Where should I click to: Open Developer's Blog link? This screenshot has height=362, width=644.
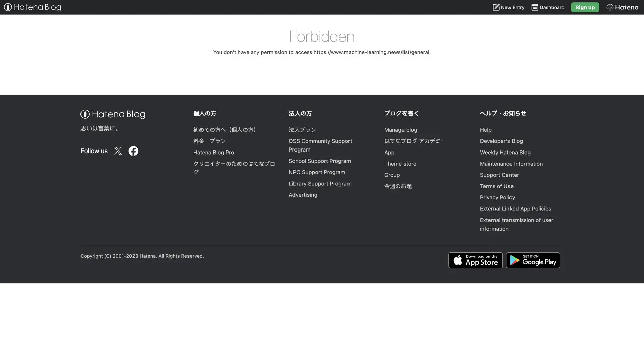click(501, 141)
